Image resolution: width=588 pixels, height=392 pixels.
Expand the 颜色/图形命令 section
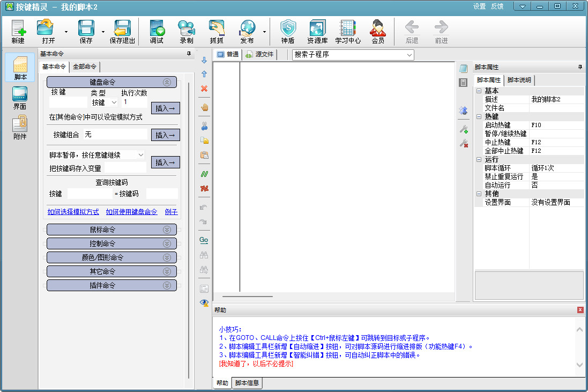(x=111, y=257)
